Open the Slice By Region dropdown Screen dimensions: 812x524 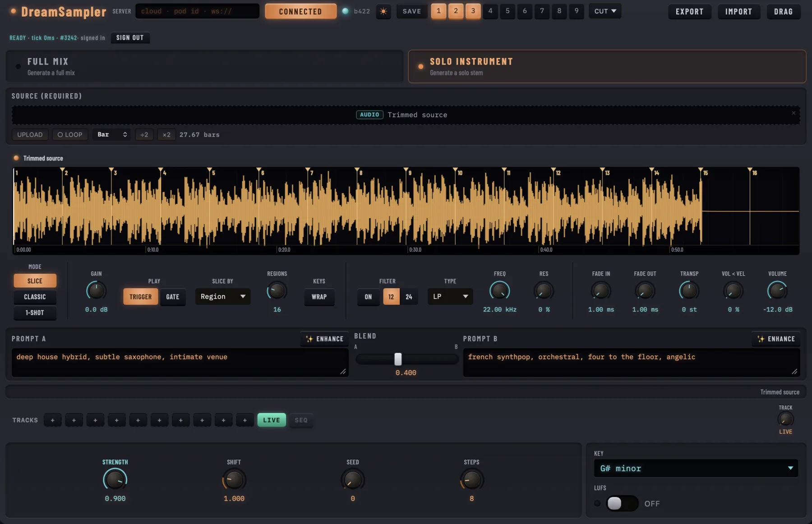click(223, 296)
